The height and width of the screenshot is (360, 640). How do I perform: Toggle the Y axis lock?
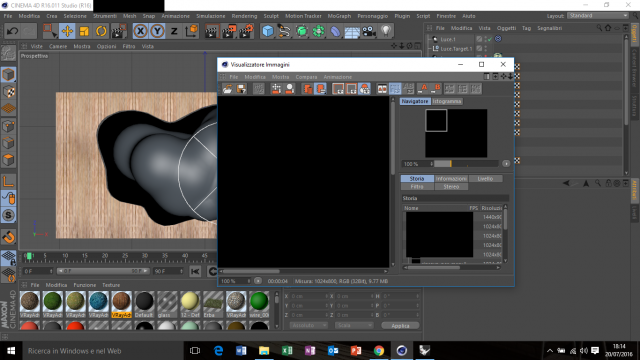point(157,31)
